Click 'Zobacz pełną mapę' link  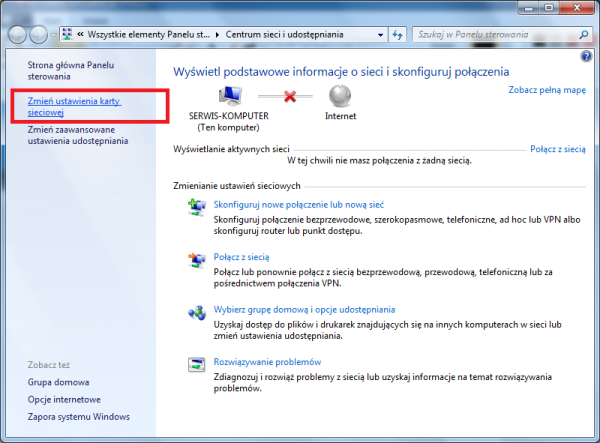pos(547,90)
